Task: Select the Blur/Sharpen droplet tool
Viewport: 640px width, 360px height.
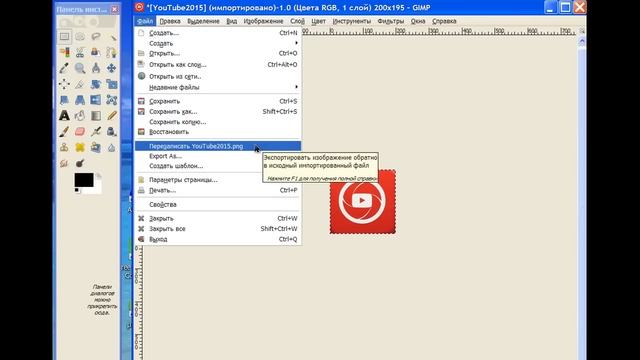Action: pos(111,147)
